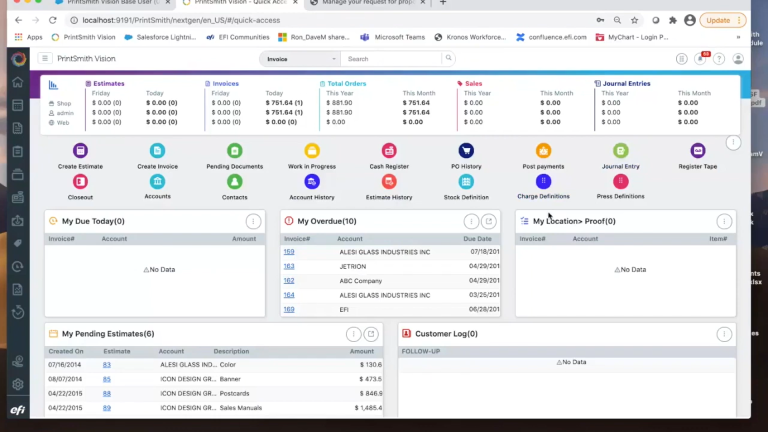The image size is (768, 432).
Task: Open Account History icon
Action: (x=312, y=182)
